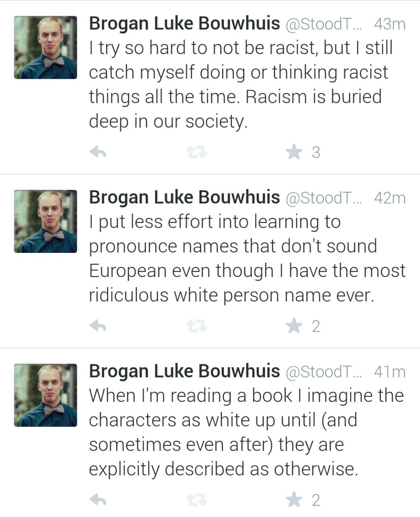The height and width of the screenshot is (517, 420).
Task: Retweet the tweet about pronouncing names
Action: tap(197, 326)
